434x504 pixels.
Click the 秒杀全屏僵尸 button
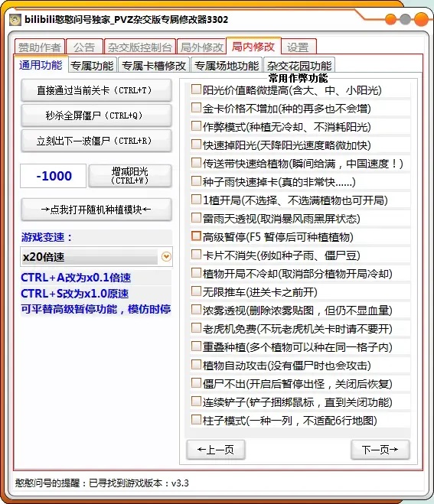[96, 115]
